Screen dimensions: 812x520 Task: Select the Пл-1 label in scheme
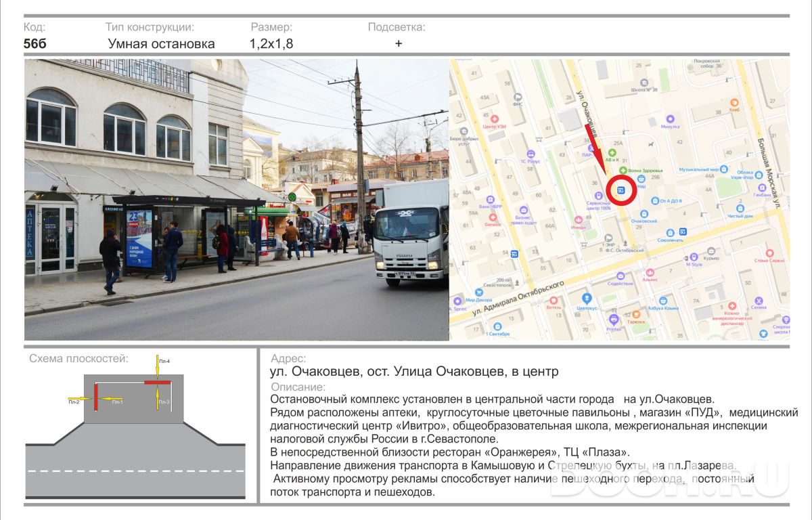point(117,402)
